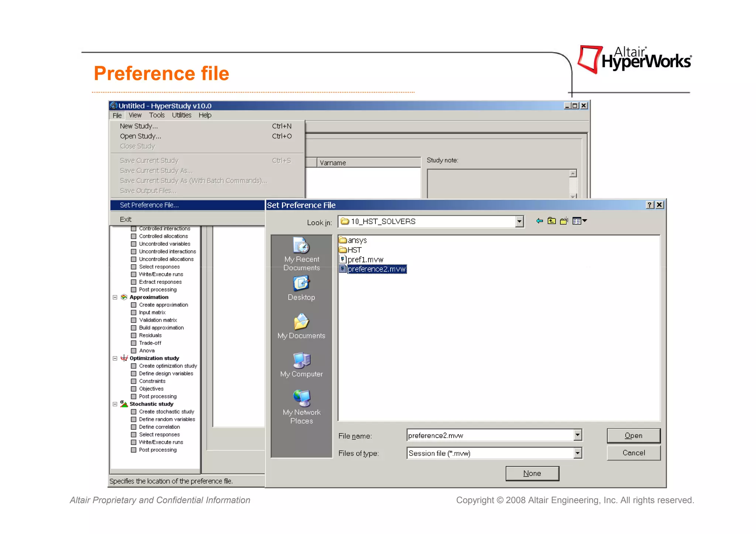Click the dialog help question mark button

650,205
